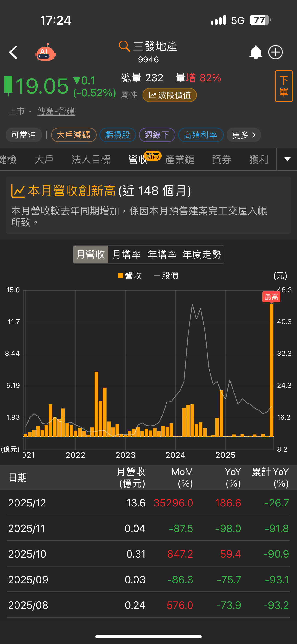Select the 大戶減碼 tag
297x644 pixels.
[74, 135]
